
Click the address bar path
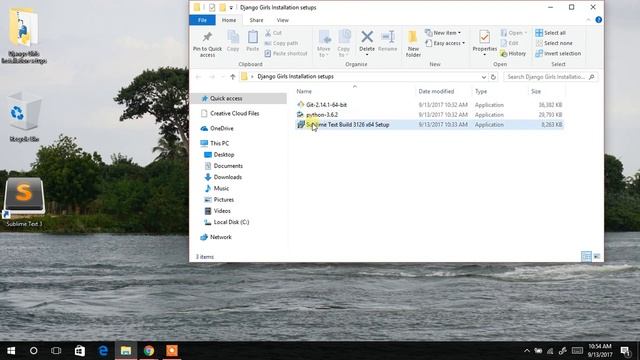[296, 77]
